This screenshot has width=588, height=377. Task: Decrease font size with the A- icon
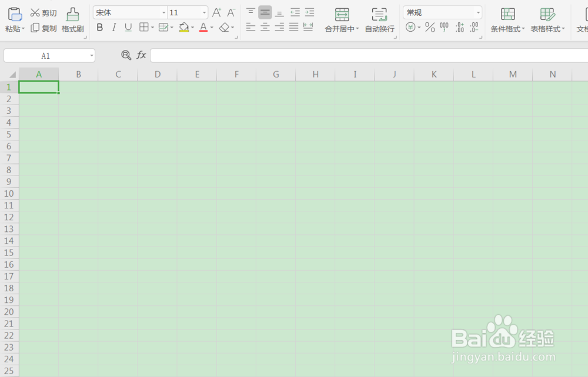231,13
